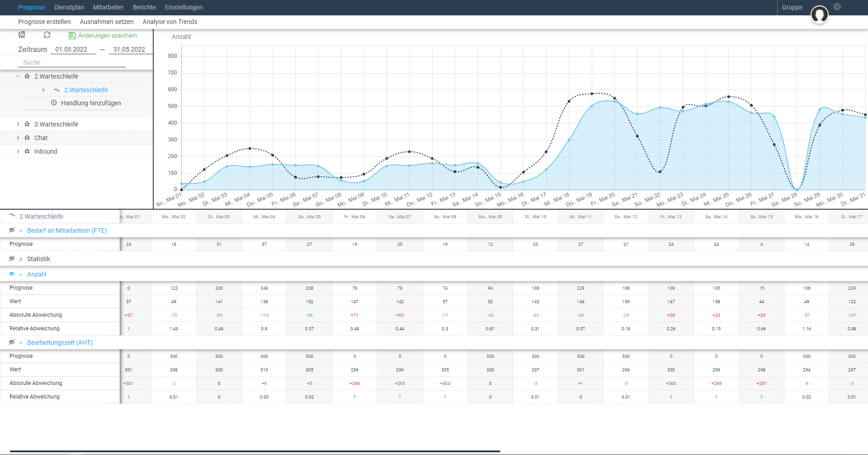868x455 pixels.
Task: Click Absolute Abweichung value -110
Action: click(264, 315)
